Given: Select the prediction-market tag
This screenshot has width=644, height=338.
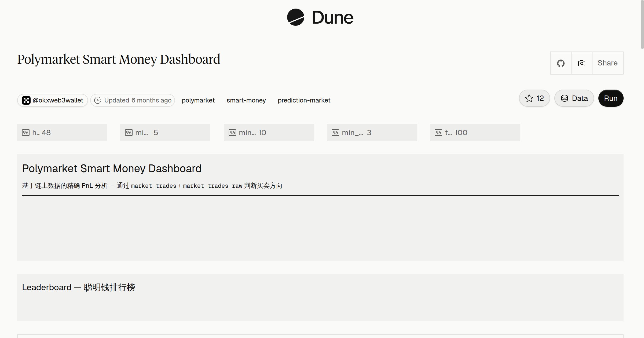Looking at the screenshot, I should 304,100.
